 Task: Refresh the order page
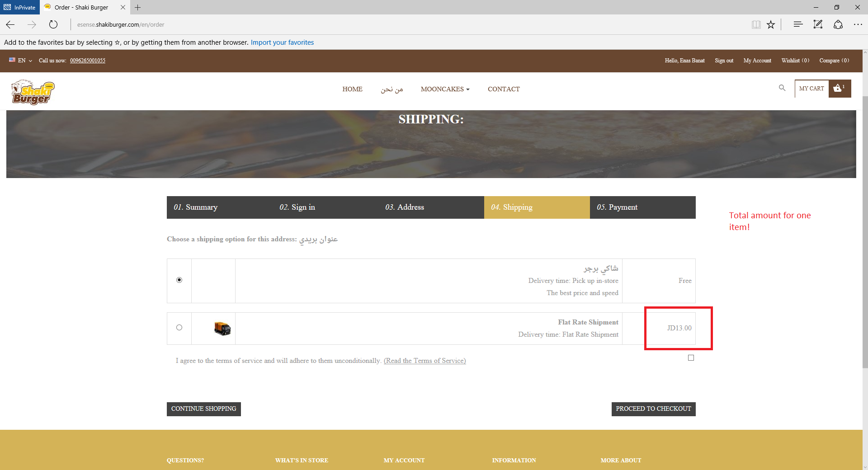click(53, 24)
